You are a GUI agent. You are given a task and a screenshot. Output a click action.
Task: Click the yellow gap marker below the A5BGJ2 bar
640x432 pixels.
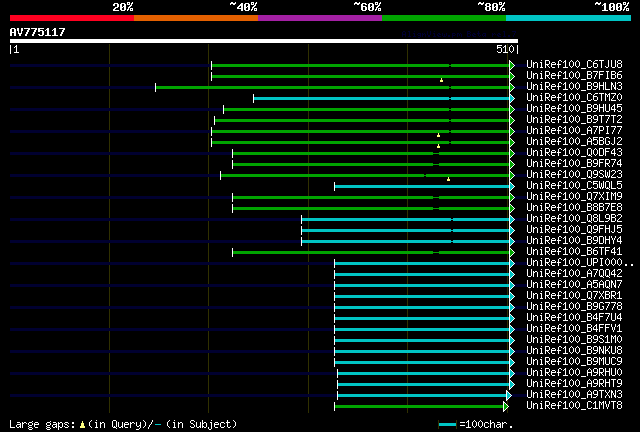point(438,146)
